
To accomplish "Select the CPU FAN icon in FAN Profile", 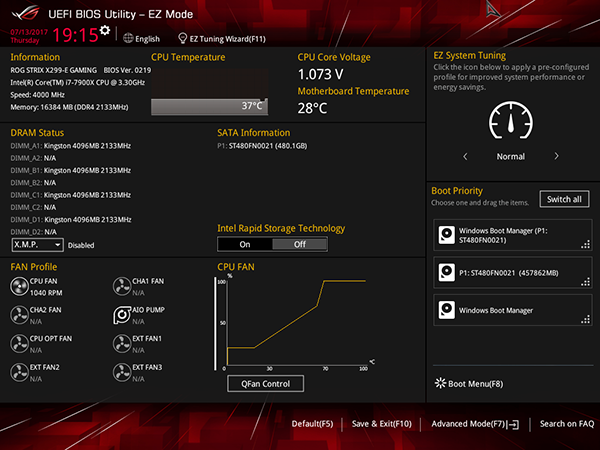I will (19, 287).
